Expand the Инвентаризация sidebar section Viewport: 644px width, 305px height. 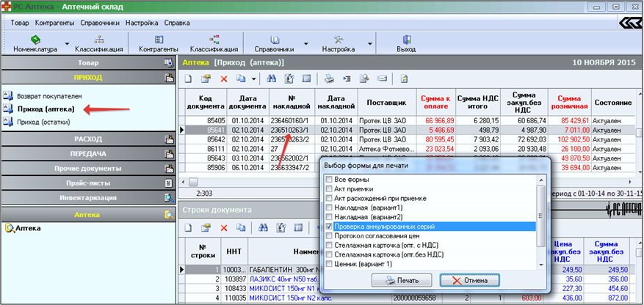(88, 197)
